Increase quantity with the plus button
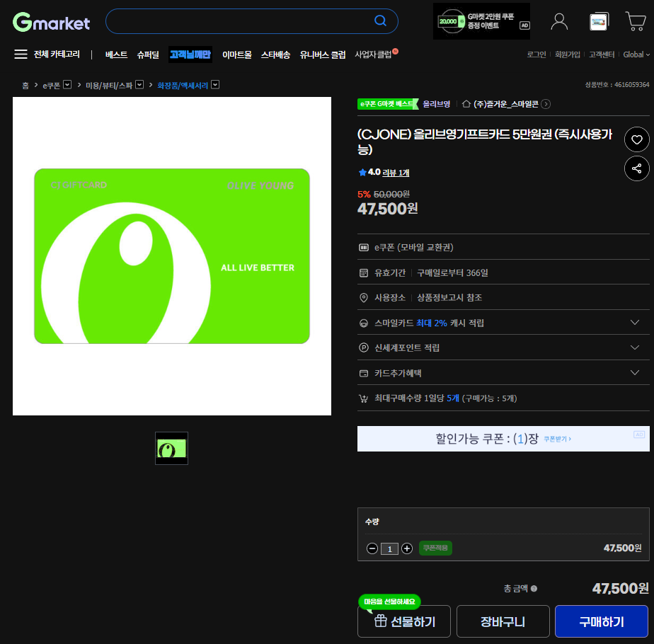Viewport: 654px width, 644px height. pyautogui.click(x=407, y=548)
